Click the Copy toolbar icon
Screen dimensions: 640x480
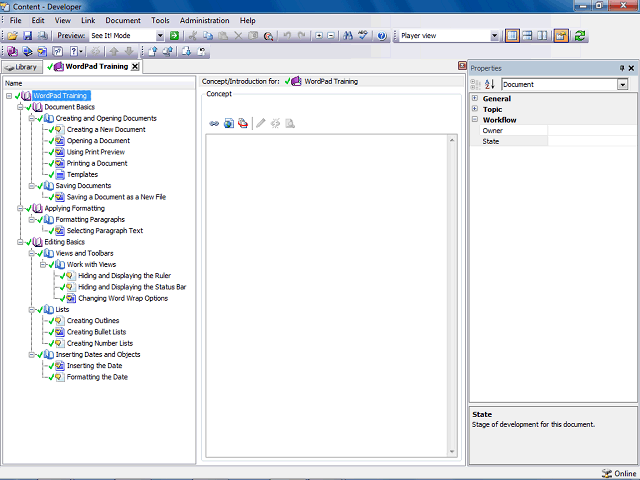(208, 36)
